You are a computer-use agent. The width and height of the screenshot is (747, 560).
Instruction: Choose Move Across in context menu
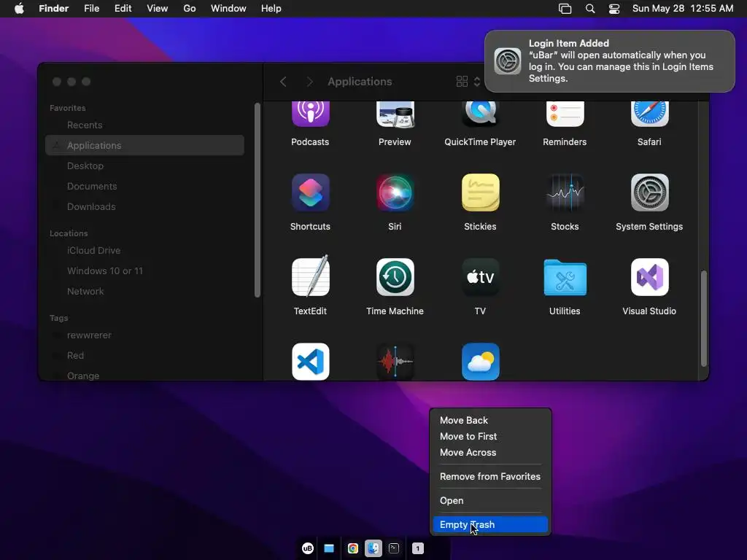click(490, 453)
